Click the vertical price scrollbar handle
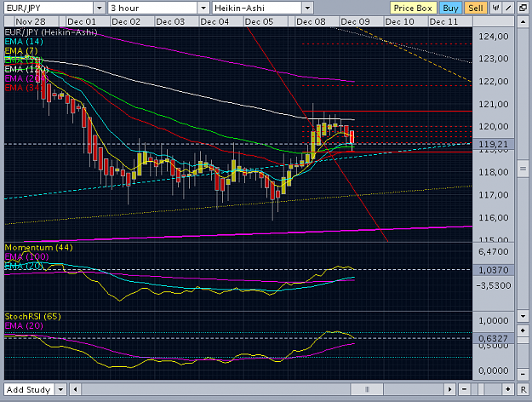Viewport: 532px width, 402px height. 523,169
